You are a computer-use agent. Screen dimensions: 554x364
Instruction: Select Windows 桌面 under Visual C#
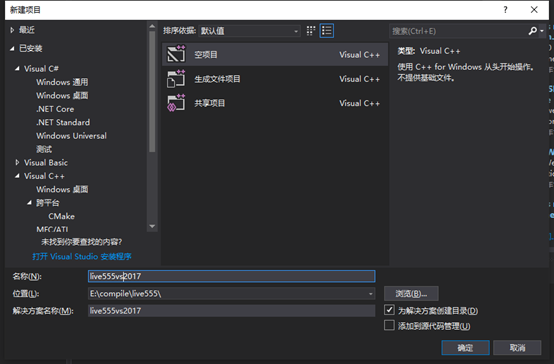(x=62, y=95)
